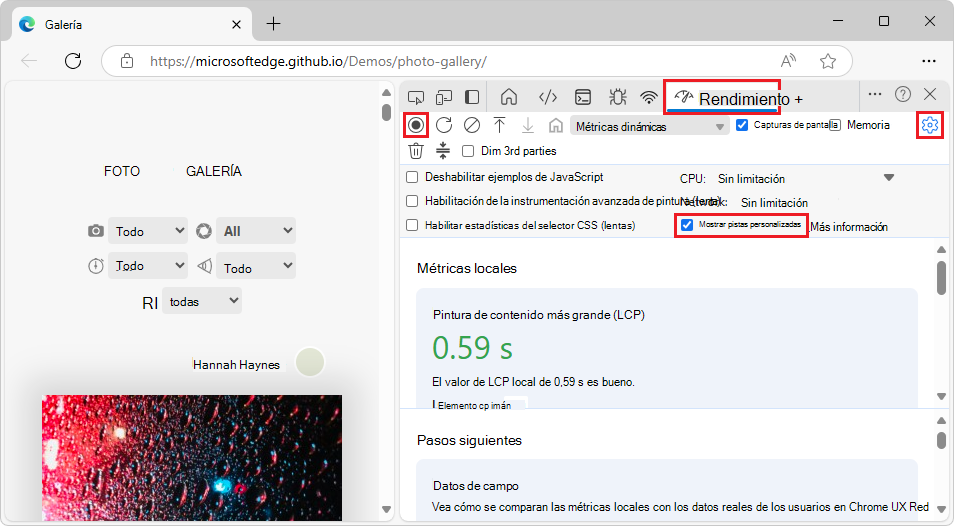Click the Datos de campo heading
Viewport: 954px width, 526px height.
(x=476, y=486)
